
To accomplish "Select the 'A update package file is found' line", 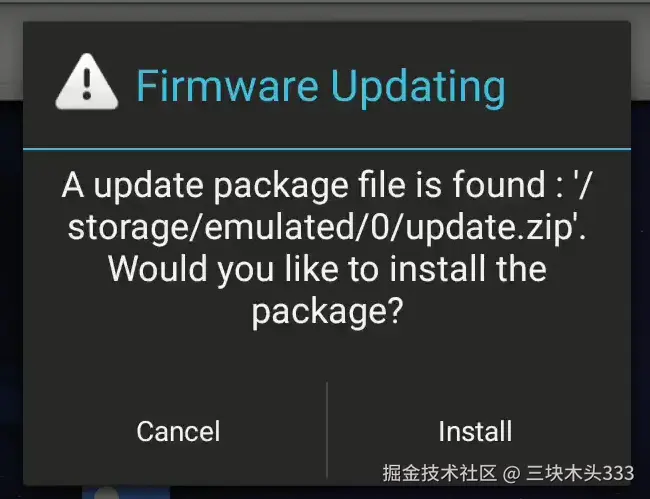I will click(x=327, y=186).
